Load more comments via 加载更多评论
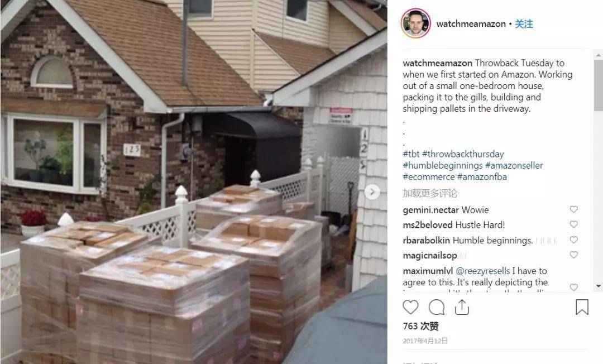Screen dimensions: 603x364 [x=430, y=193]
